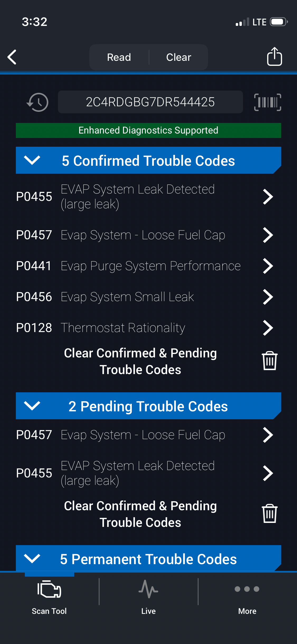Tap the barcode scanner icon

point(267,102)
